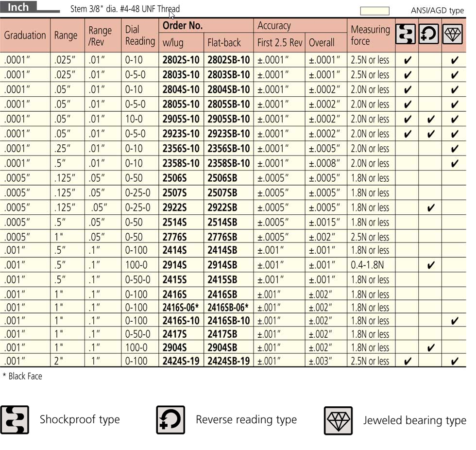476x450 pixels.
Task: Click the ±.0015" overall accuracy cell
Action: point(324,223)
